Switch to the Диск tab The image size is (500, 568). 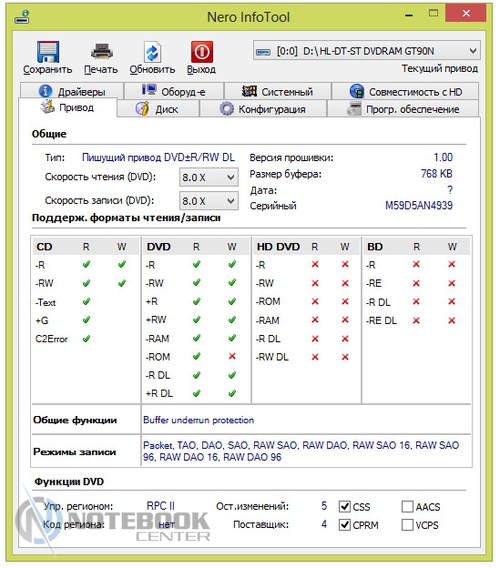coord(159,109)
